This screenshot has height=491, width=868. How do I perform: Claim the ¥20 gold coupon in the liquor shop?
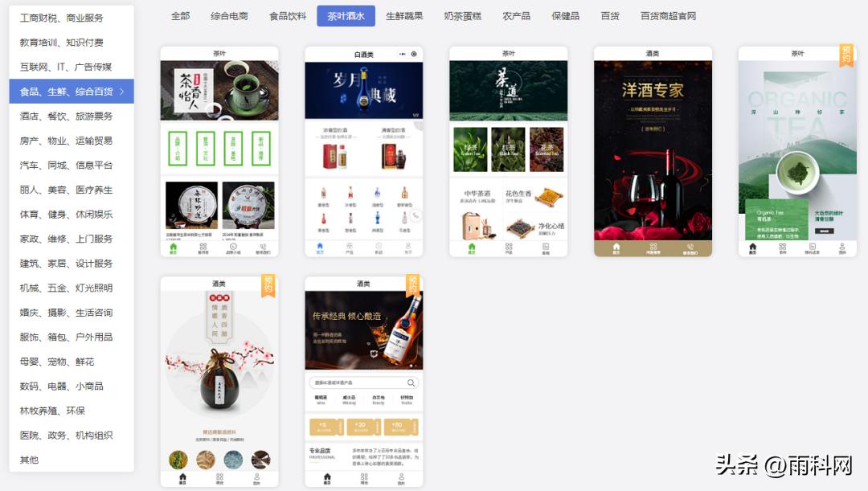(x=361, y=426)
